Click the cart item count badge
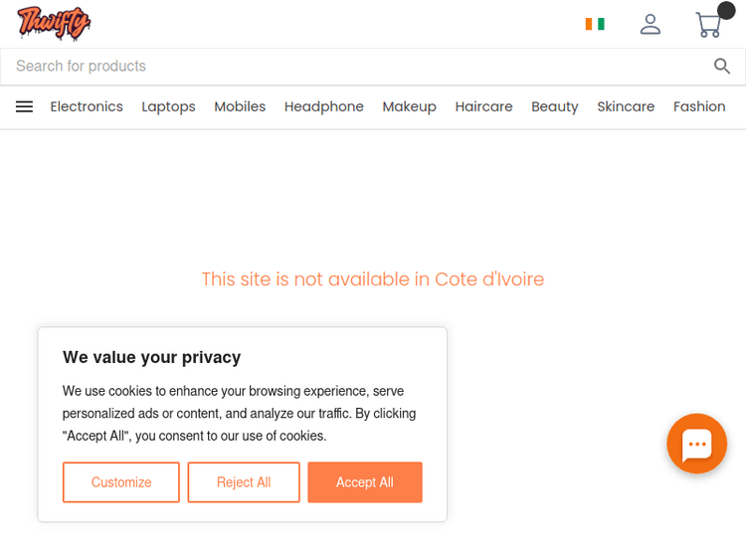Viewport: 746px width, 560px height. tap(726, 11)
